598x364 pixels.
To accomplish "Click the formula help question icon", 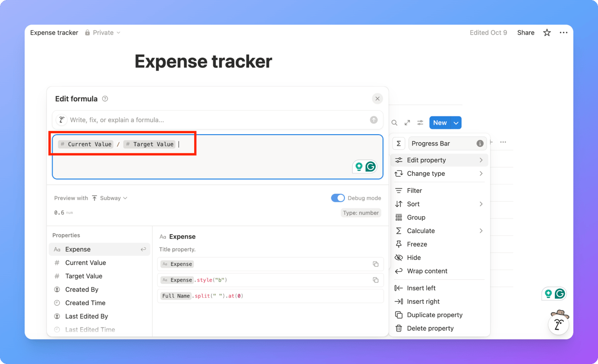I will [x=105, y=99].
